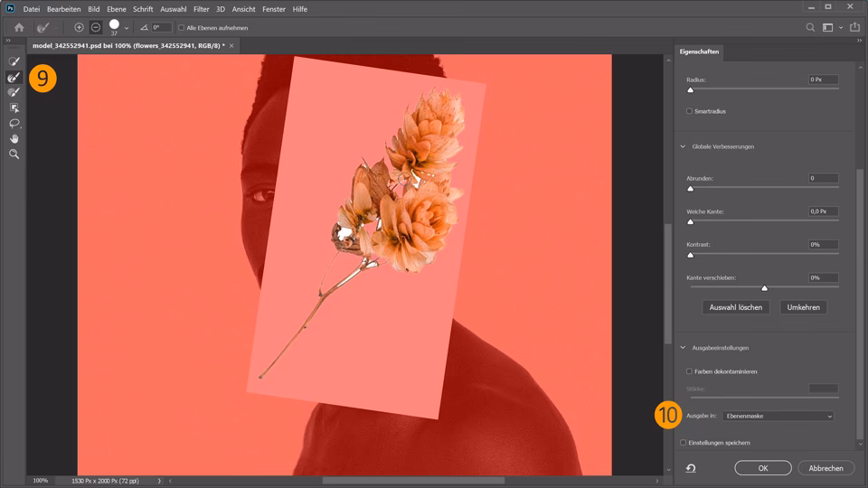Select the Eigenschaften panel tab
This screenshot has width=868, height=488.
(x=699, y=52)
